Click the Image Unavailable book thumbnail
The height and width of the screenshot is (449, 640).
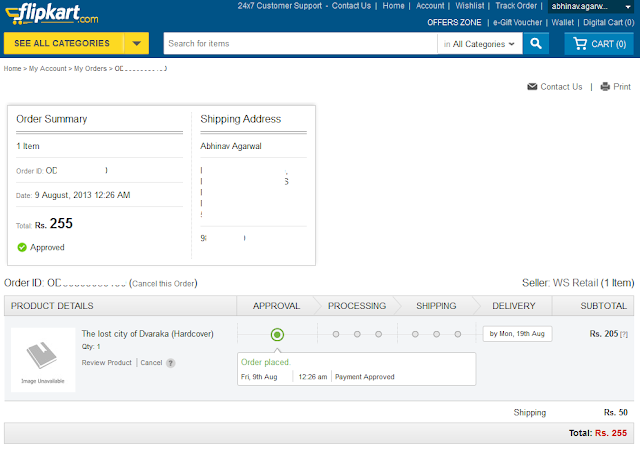[x=43, y=360]
